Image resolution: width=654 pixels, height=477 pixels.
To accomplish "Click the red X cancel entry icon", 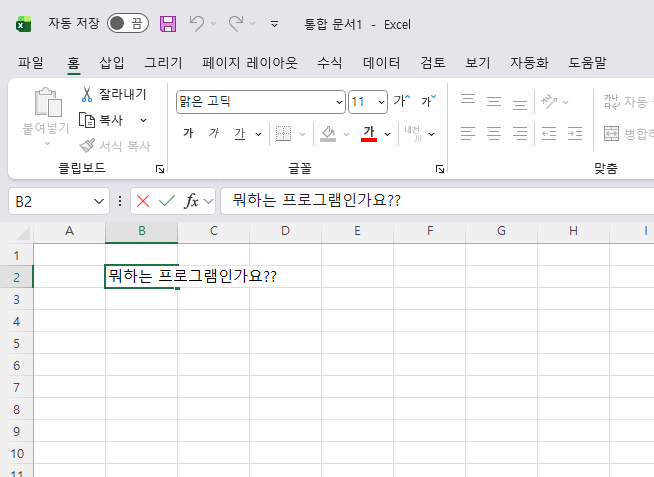I will (x=143, y=201).
